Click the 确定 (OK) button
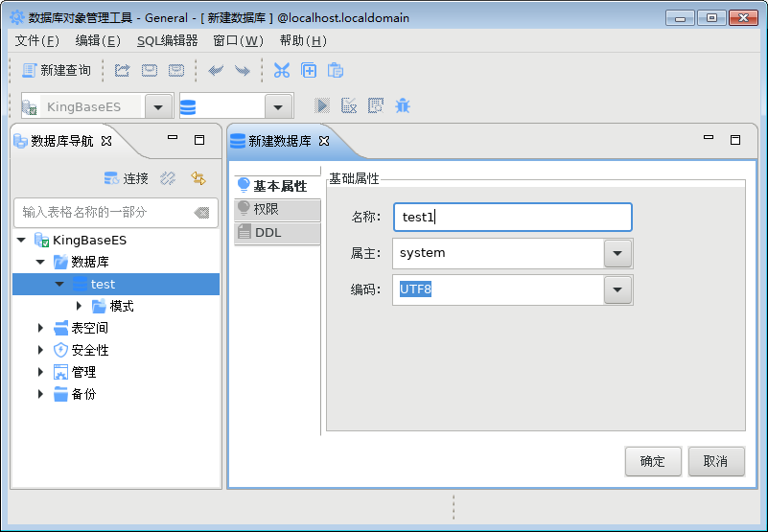 (x=653, y=461)
